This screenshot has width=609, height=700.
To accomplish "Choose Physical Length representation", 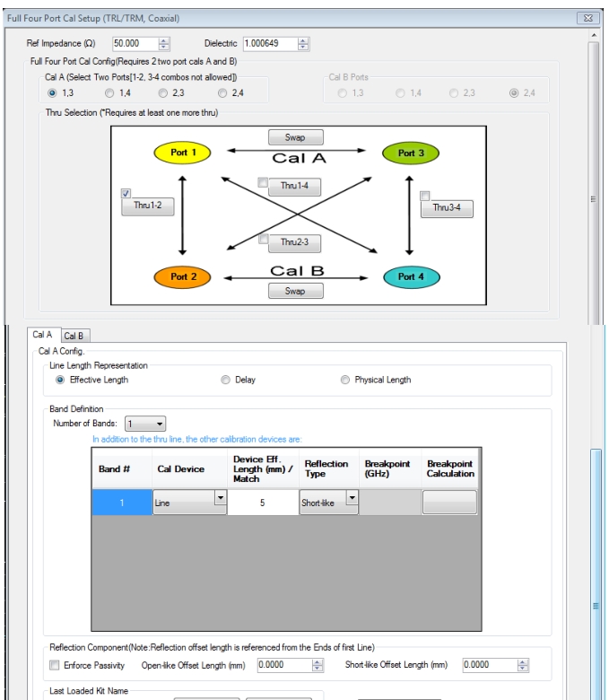I will pos(345,380).
